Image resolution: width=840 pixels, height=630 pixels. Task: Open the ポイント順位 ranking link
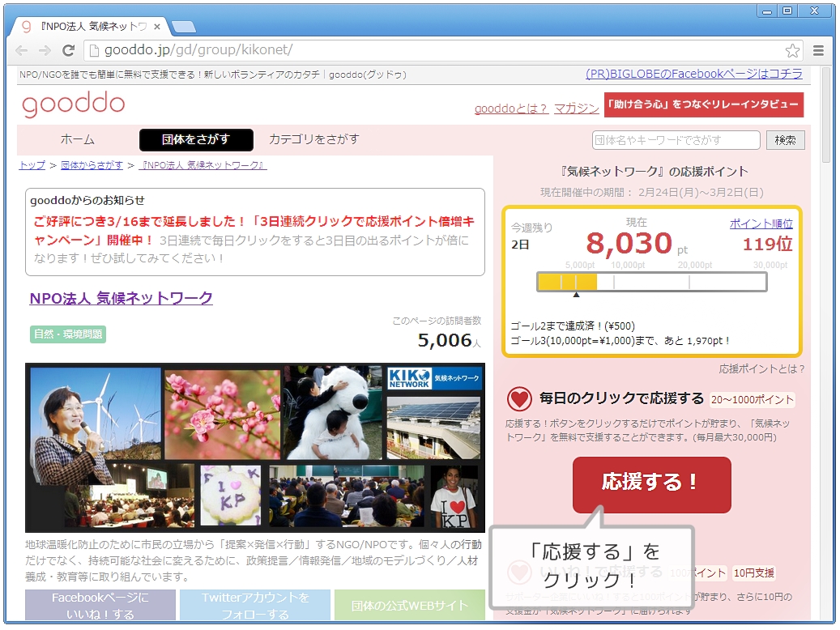pos(761,224)
